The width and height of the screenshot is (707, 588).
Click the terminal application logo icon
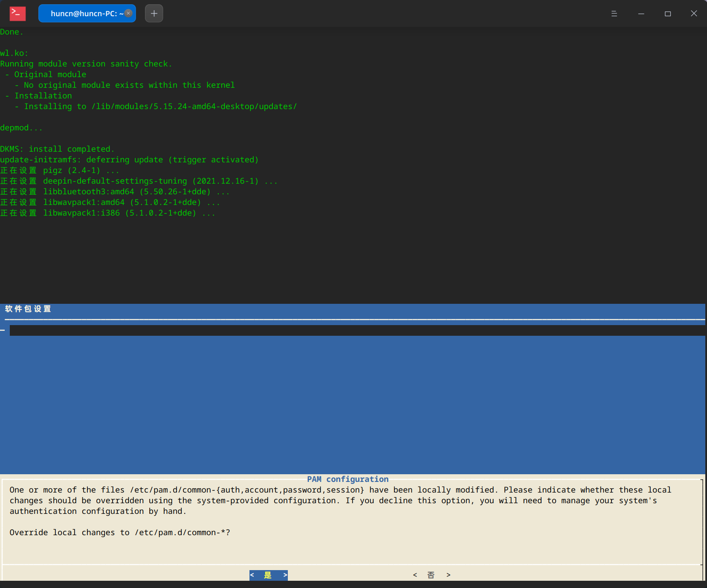click(17, 14)
